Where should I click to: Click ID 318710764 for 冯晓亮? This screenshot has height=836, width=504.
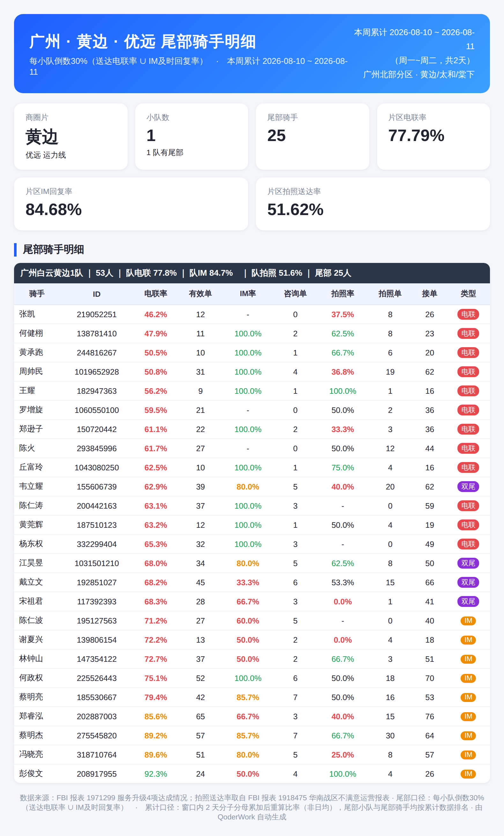(x=97, y=755)
